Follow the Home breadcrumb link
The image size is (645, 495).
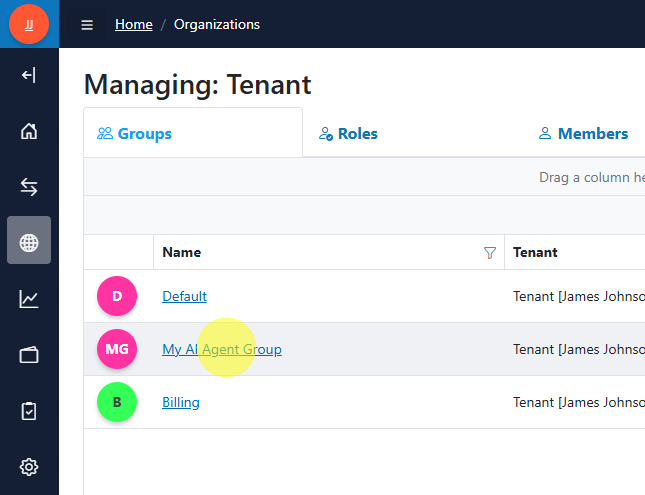pos(134,24)
